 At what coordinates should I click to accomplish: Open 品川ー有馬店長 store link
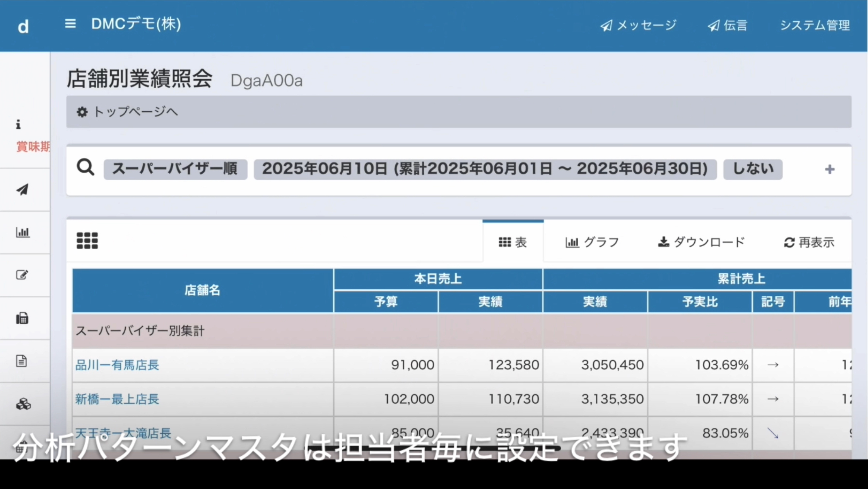click(117, 365)
